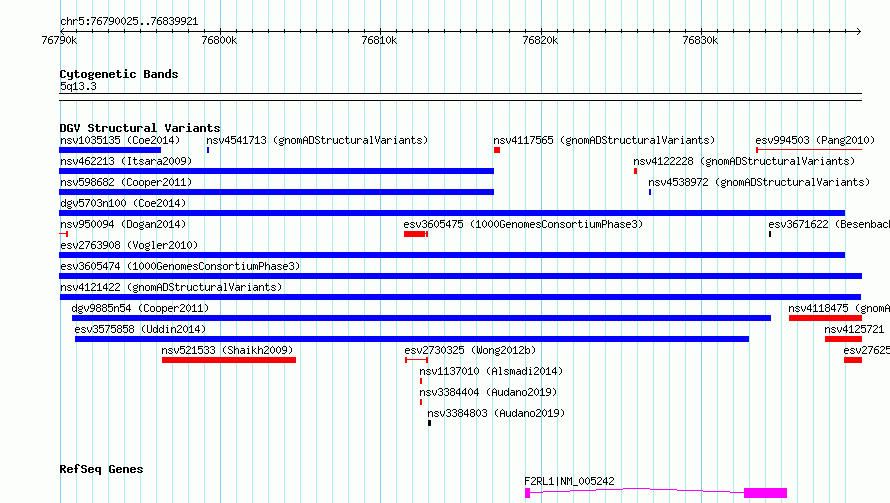Click the 76790k ruler tick label
The width and height of the screenshot is (890, 503).
pyautogui.click(x=60, y=40)
